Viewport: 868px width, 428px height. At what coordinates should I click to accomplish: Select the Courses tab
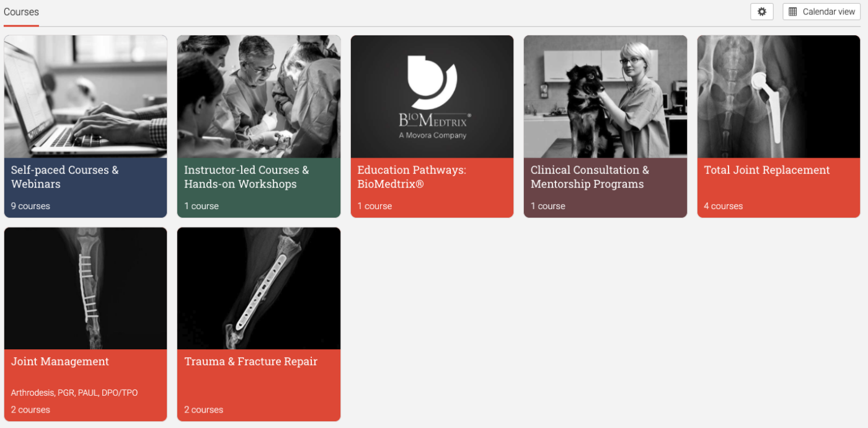tap(21, 12)
